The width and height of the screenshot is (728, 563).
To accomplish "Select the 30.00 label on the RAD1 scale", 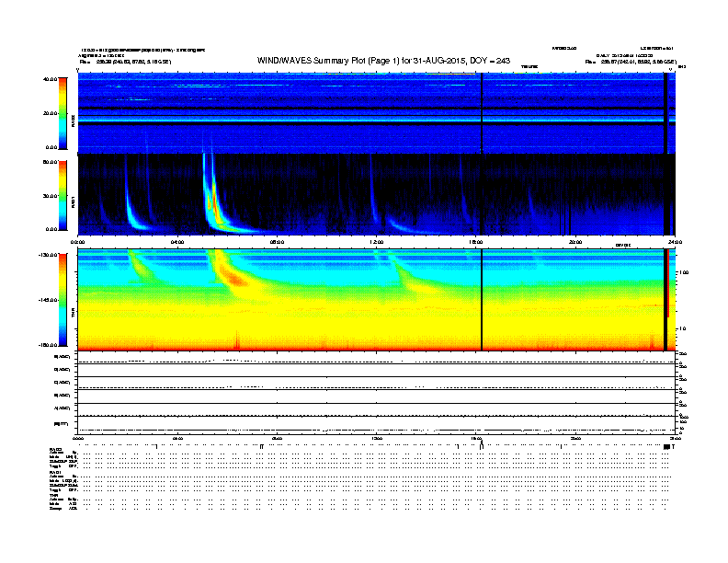I will [x=51, y=196].
